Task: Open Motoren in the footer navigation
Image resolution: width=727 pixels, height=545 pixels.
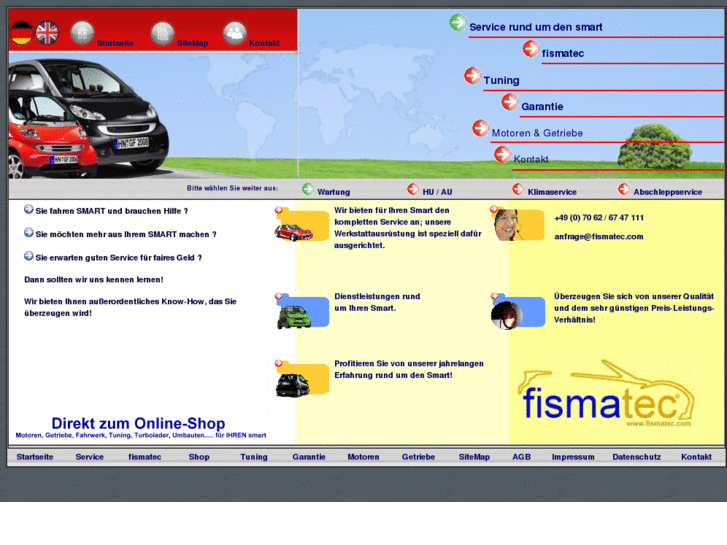Action: pyautogui.click(x=363, y=457)
